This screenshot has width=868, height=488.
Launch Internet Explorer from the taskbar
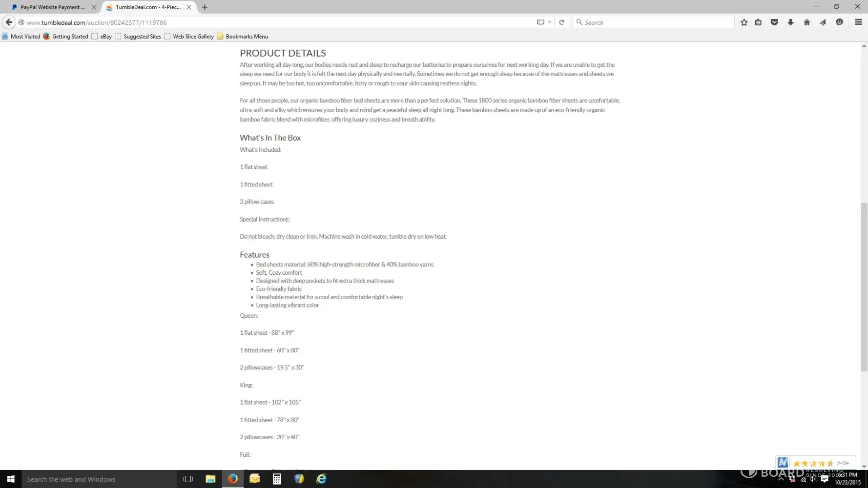(321, 479)
